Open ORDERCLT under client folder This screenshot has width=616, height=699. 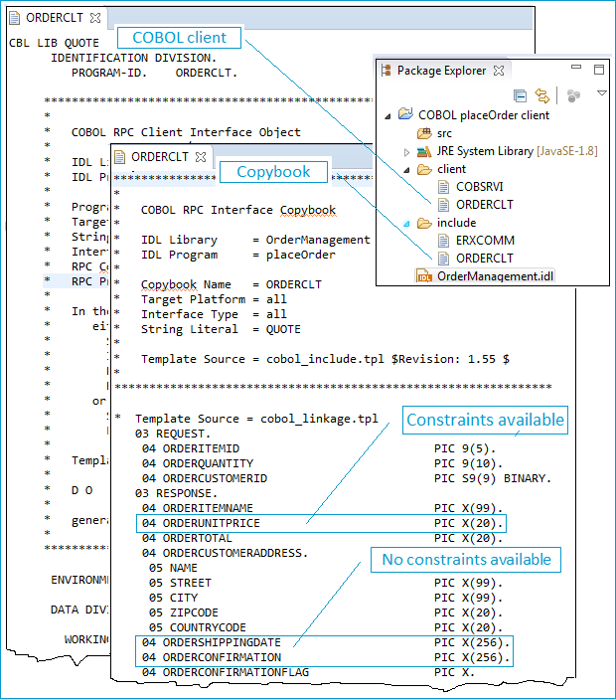point(485,205)
